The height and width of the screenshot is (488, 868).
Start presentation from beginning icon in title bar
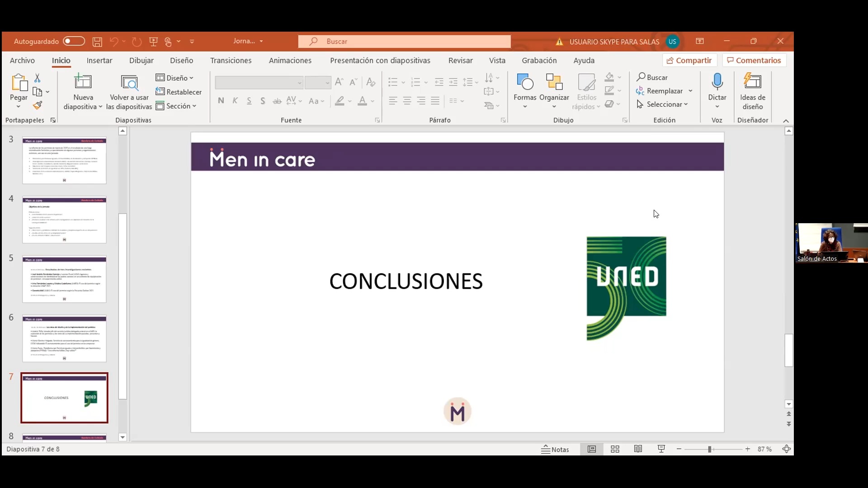[x=154, y=42]
